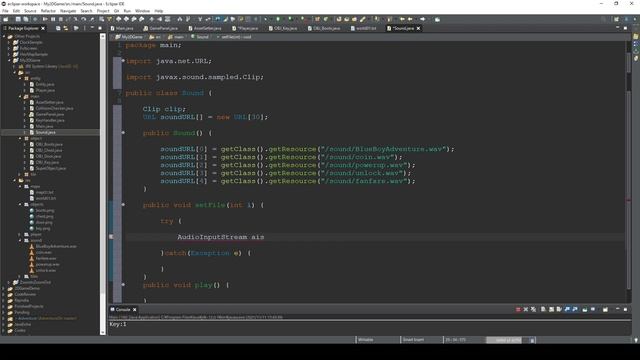Switch to the GamePanel.java editor tab
This screenshot has height=360, width=640.
click(x=160, y=28)
